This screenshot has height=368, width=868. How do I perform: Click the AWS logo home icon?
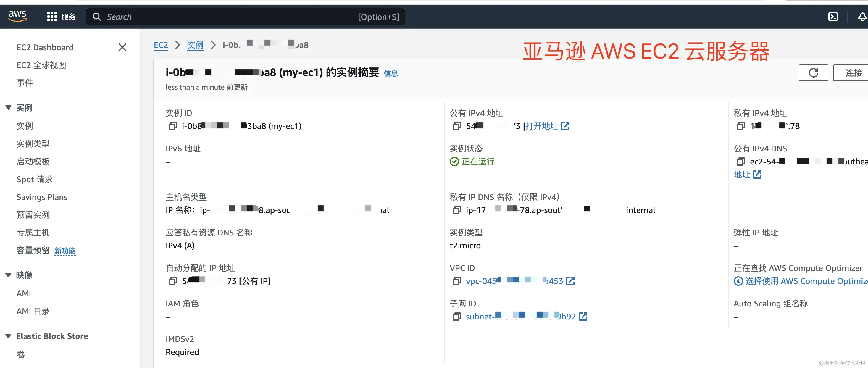pos(17,16)
